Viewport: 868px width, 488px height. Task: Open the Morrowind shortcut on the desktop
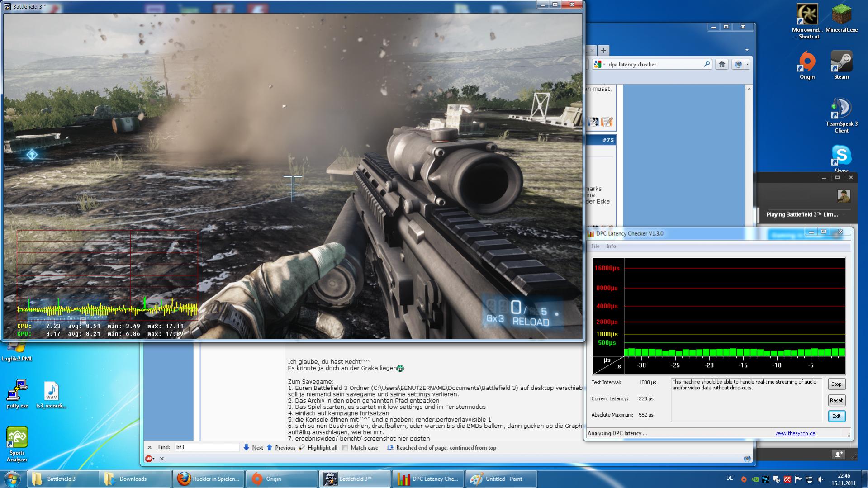click(x=807, y=21)
